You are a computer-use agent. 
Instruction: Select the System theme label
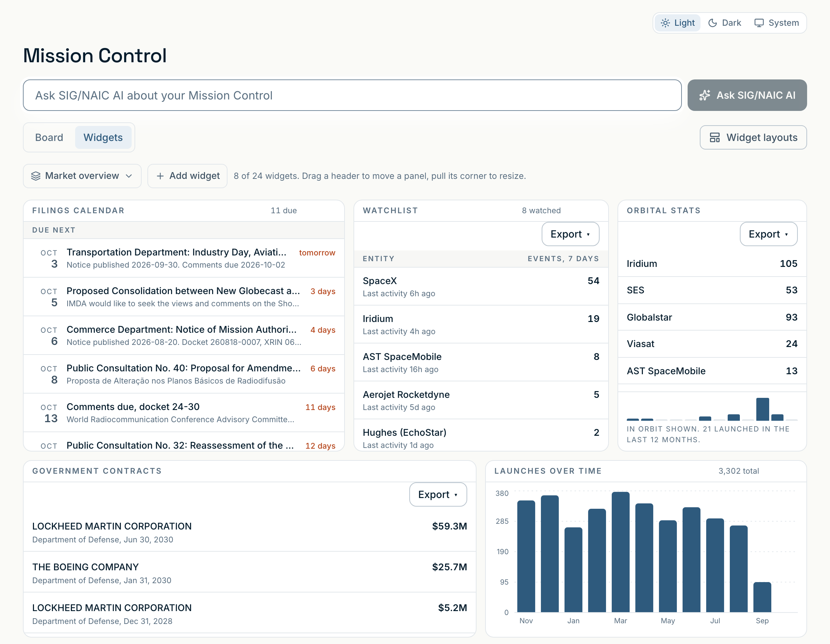(x=783, y=23)
